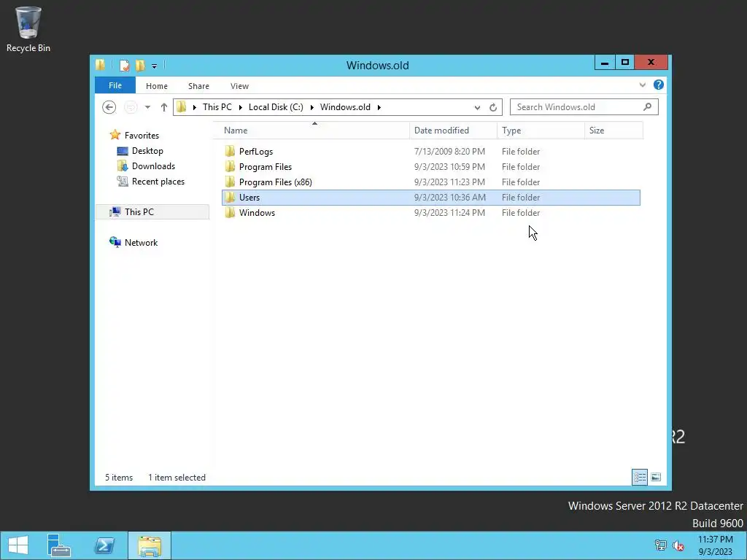Image resolution: width=747 pixels, height=560 pixels.
Task: Expand the ribbon with the chevron
Action: (x=642, y=85)
